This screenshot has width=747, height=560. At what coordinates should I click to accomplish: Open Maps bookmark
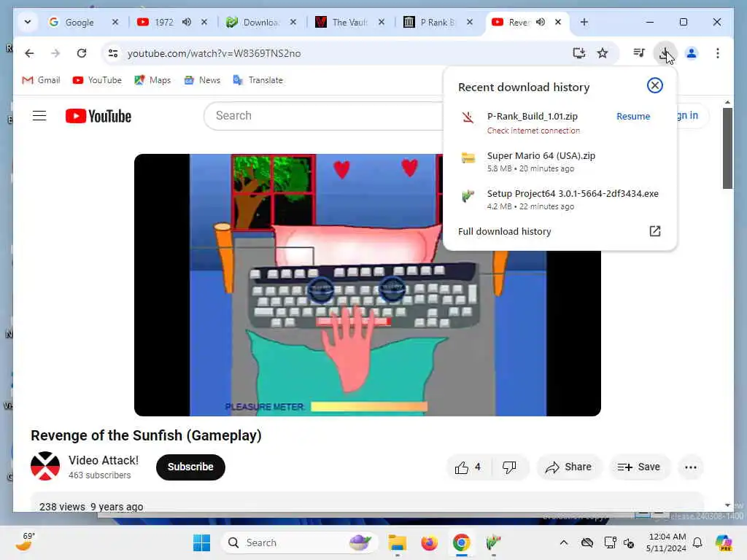152,80
